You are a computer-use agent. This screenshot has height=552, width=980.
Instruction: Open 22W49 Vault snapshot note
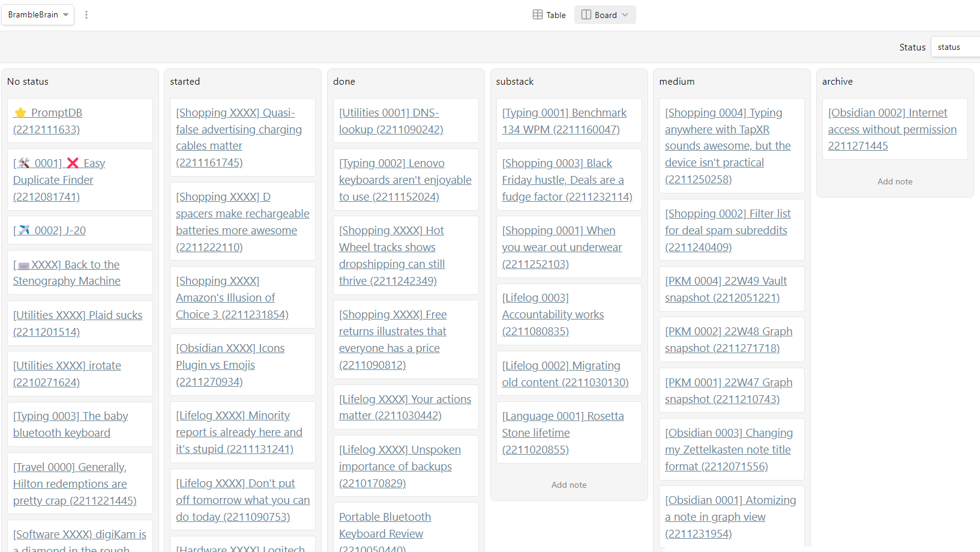point(726,289)
